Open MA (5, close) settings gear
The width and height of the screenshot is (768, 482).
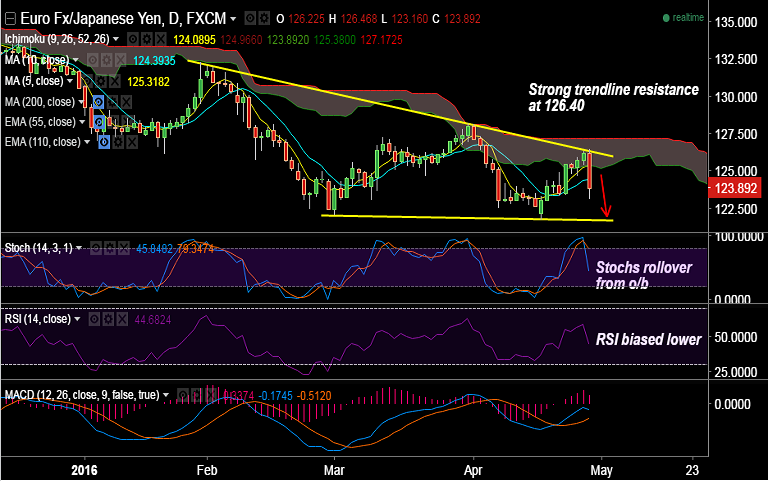click(101, 81)
